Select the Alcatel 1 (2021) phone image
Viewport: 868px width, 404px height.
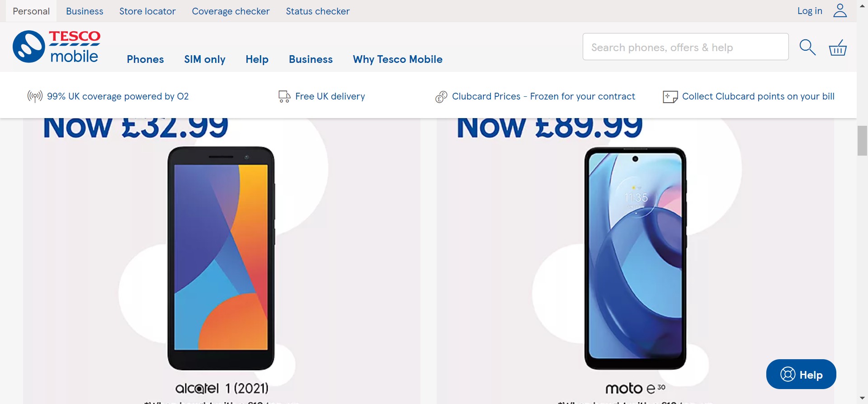pyautogui.click(x=221, y=258)
